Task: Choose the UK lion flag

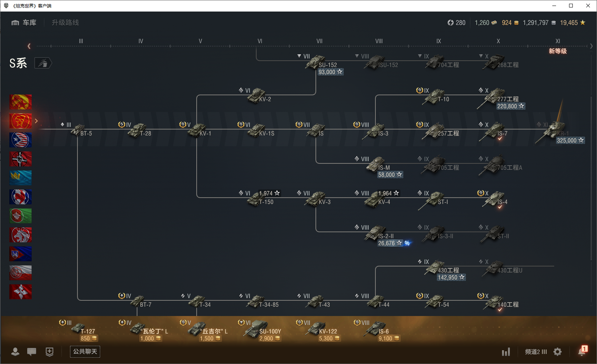Action: pos(20,235)
